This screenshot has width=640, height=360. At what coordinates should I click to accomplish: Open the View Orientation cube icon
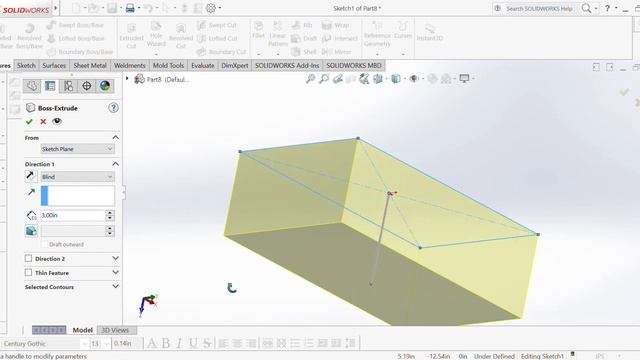pyautogui.click(x=378, y=79)
